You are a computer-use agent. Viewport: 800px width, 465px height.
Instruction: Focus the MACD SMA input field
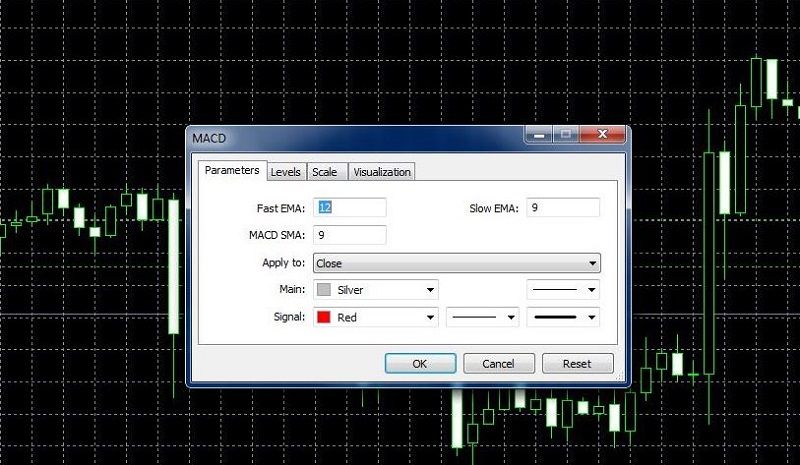click(350, 235)
